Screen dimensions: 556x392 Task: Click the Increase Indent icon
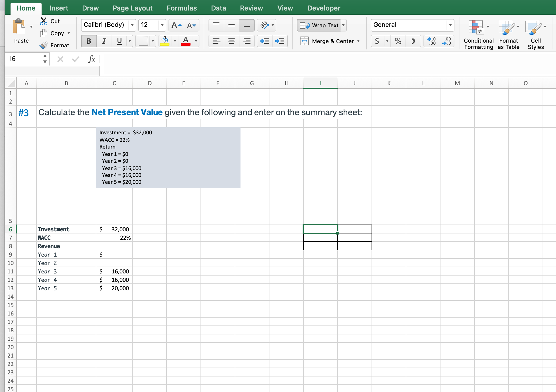click(x=280, y=41)
